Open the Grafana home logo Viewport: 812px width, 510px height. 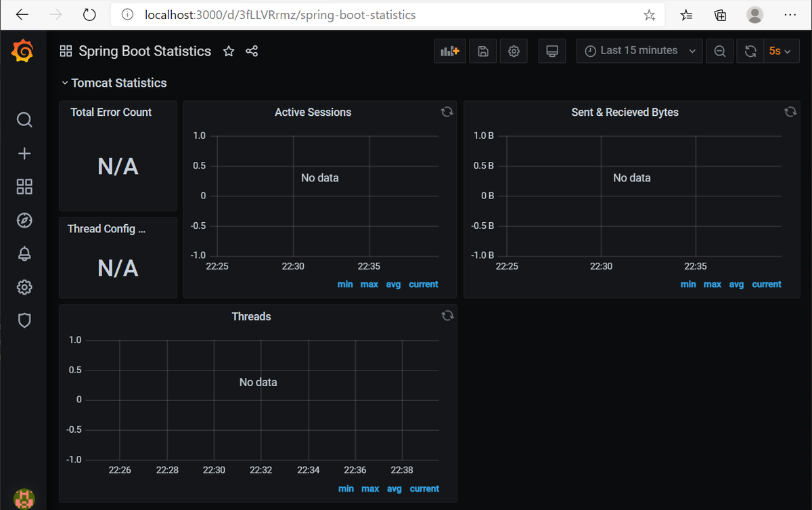(24, 51)
